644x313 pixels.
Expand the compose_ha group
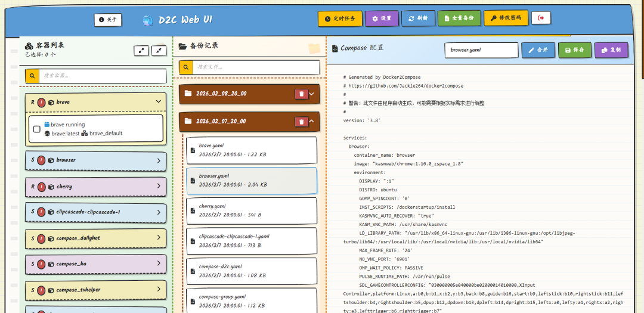(159, 264)
